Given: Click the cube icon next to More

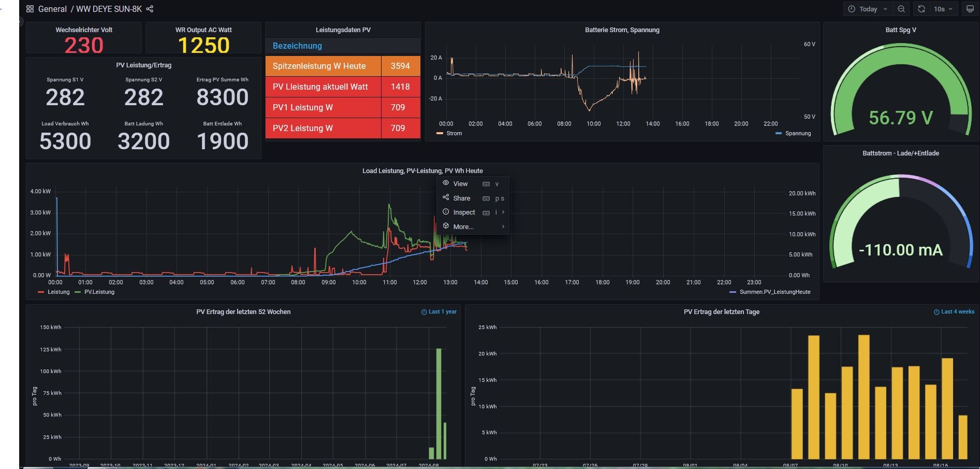Looking at the screenshot, I should [446, 226].
